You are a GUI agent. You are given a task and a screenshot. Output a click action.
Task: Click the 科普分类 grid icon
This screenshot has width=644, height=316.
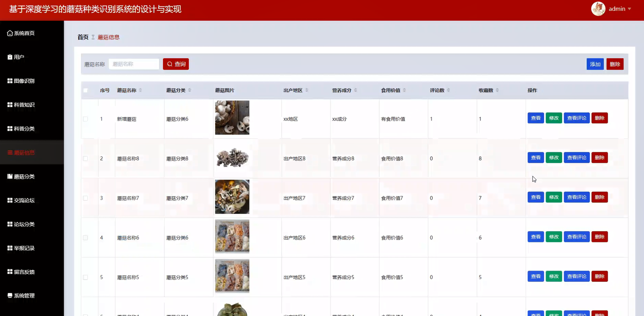(x=10, y=129)
